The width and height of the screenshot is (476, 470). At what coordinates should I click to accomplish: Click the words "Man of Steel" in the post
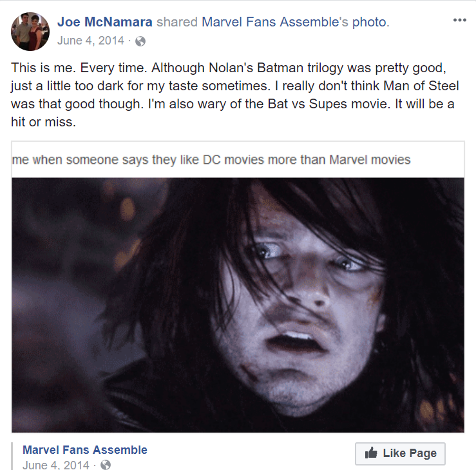tap(421, 86)
